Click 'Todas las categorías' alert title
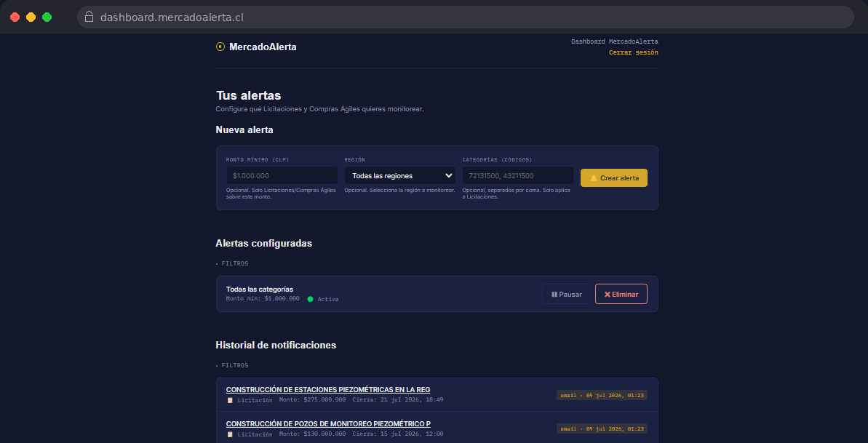868x443 pixels. click(x=260, y=289)
